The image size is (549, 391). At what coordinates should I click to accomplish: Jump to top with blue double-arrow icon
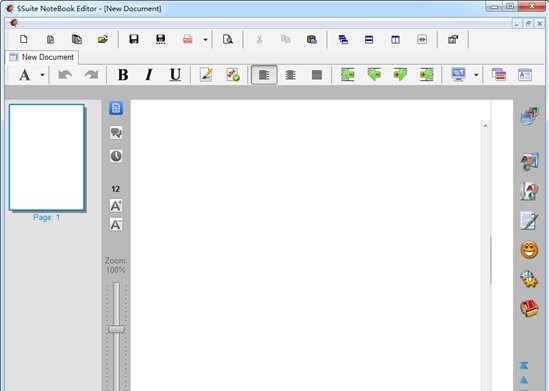(x=524, y=365)
